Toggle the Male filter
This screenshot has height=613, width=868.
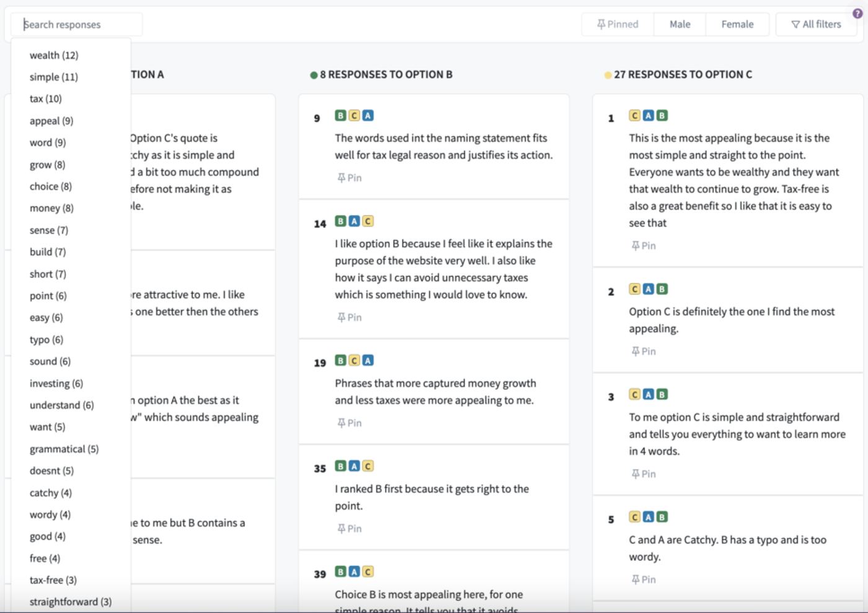[680, 24]
